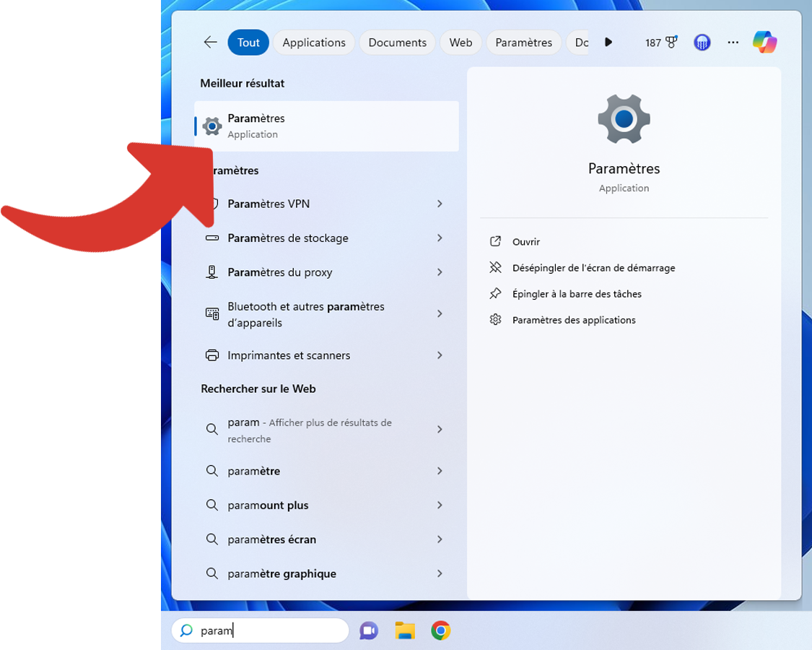This screenshot has width=812, height=650.
Task: Click the proxy settings icon
Action: point(211,272)
